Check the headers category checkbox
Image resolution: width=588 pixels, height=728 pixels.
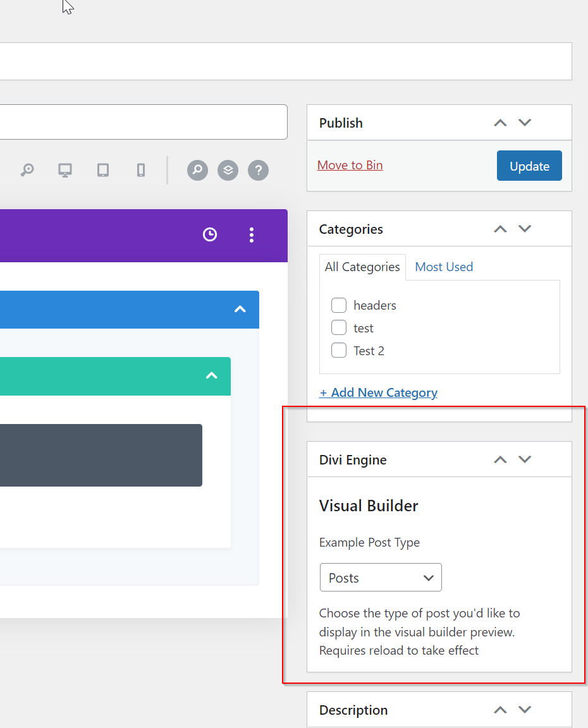[339, 305]
